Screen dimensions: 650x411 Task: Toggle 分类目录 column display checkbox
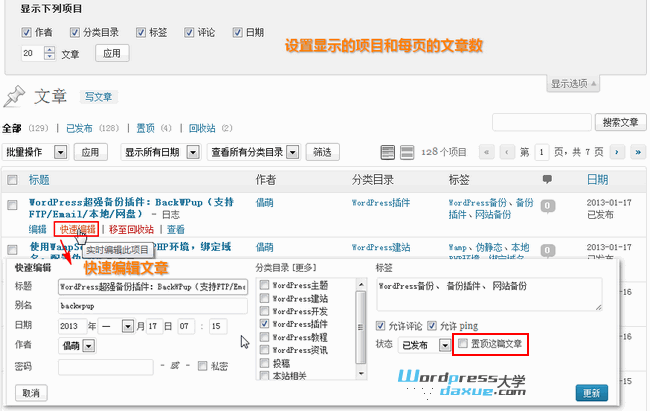[75, 32]
